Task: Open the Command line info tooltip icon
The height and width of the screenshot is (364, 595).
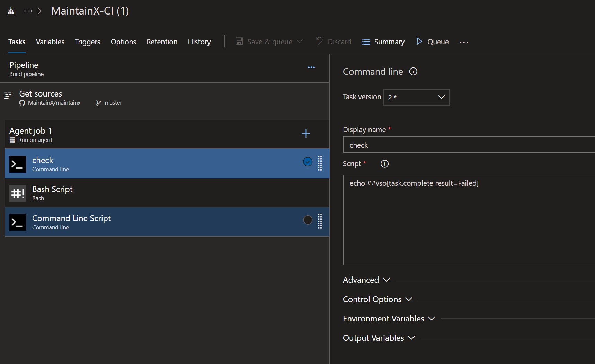Action: [413, 72]
